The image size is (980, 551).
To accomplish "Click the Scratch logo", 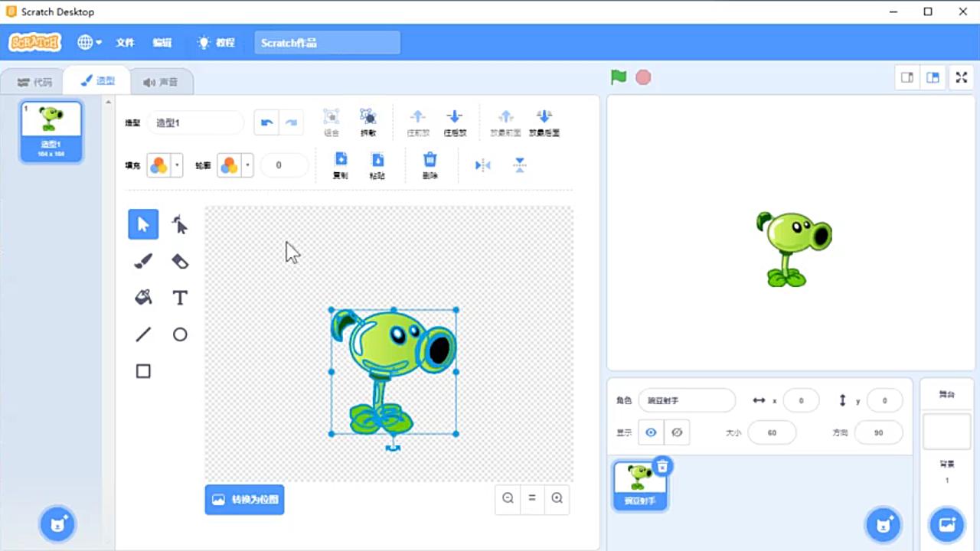I will (x=34, y=43).
